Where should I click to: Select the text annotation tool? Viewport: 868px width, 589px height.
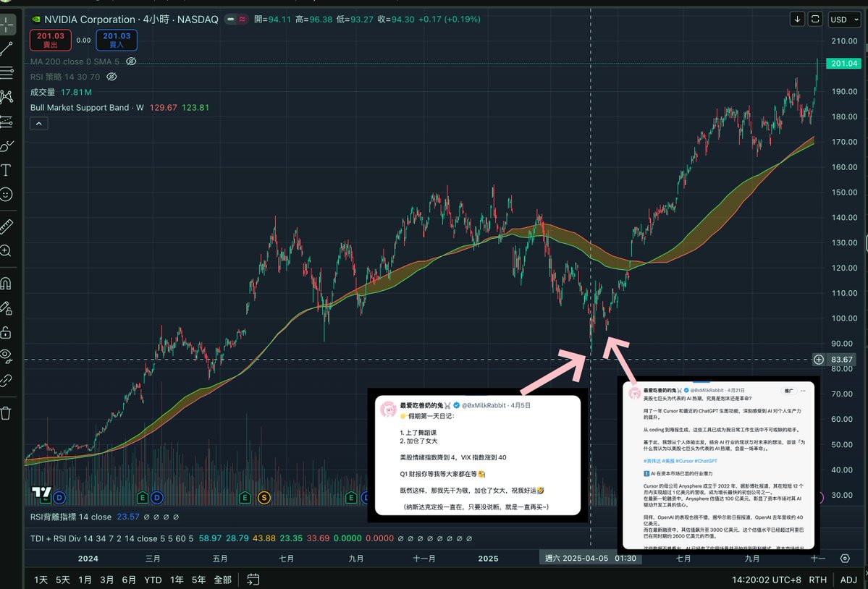(x=6, y=170)
